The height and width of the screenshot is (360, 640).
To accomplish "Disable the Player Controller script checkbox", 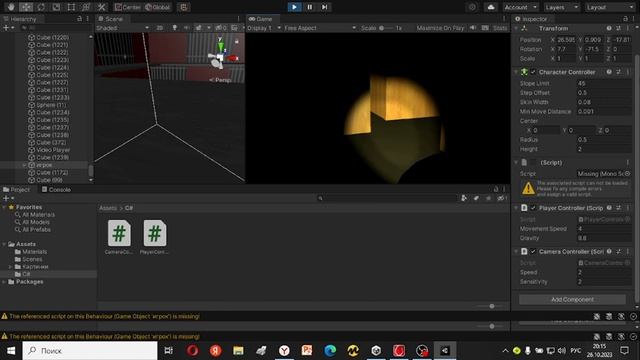I will click(533, 208).
